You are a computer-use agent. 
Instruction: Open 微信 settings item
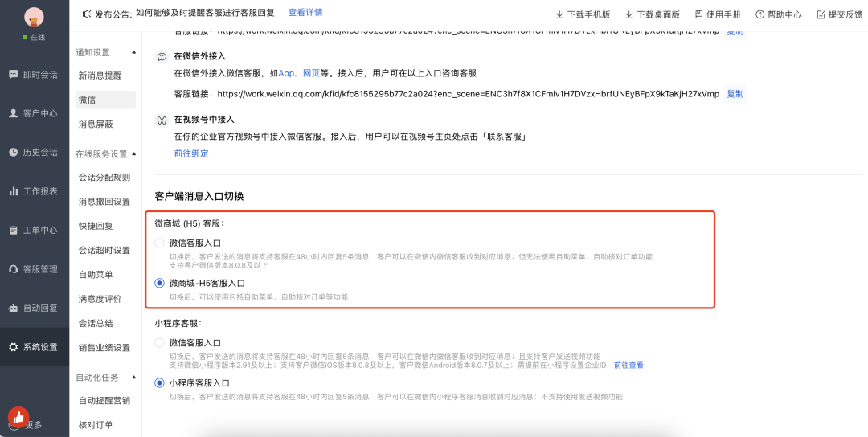(105, 100)
